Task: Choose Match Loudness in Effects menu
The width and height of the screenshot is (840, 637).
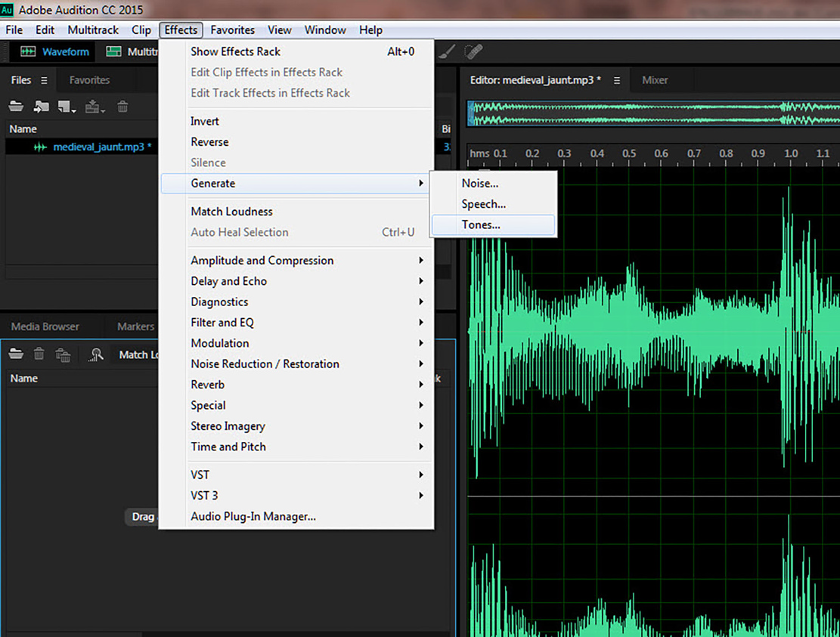Action: (297, 212)
